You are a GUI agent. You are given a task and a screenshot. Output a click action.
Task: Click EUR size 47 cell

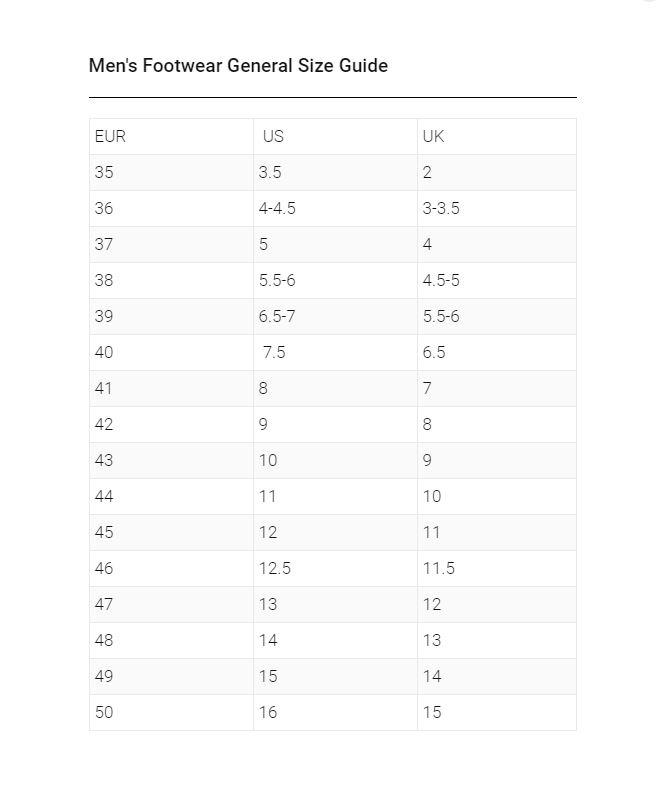(x=104, y=605)
